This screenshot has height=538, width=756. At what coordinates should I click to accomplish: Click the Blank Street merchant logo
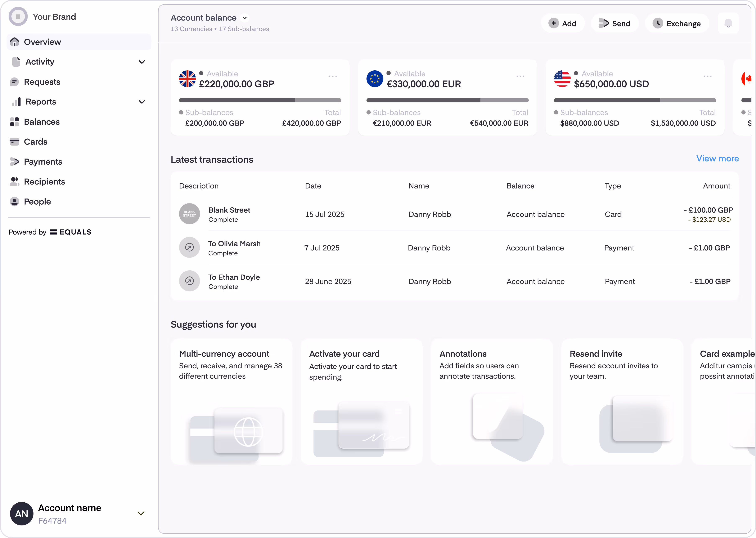(x=189, y=214)
